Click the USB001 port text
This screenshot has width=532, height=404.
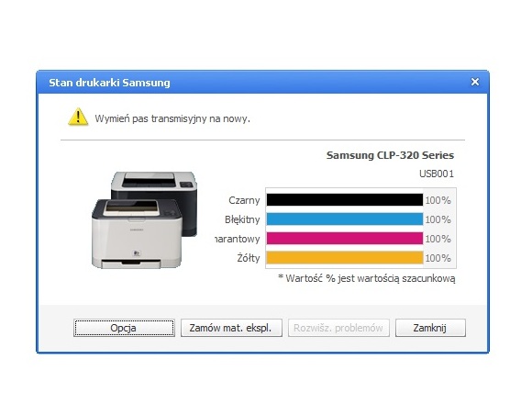[x=437, y=174]
